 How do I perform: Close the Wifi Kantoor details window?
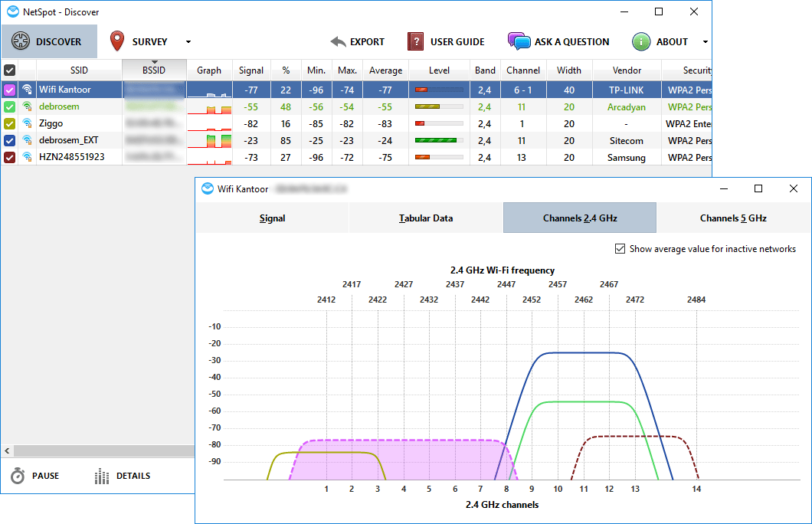pos(794,188)
